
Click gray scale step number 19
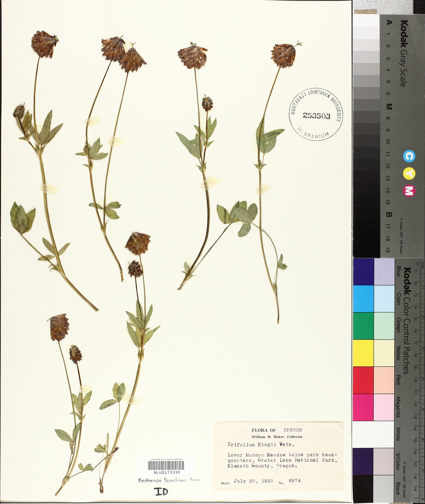[x=388, y=250]
